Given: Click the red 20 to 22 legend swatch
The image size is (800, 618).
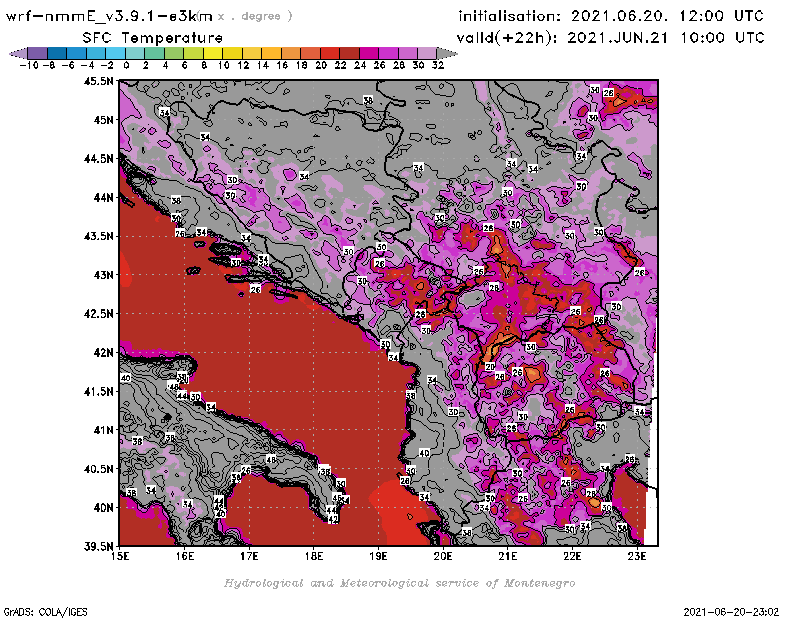Looking at the screenshot, I should coord(330,54).
